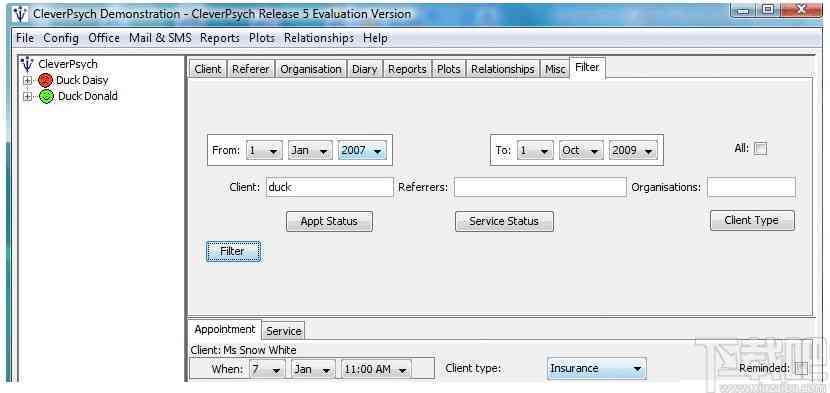Open the File menu
830x393 pixels.
(25, 38)
